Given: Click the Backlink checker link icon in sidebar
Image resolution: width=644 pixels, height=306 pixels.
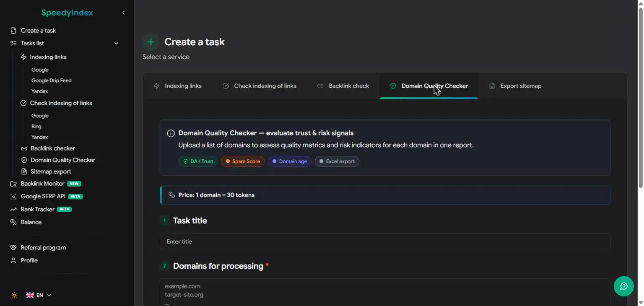Looking at the screenshot, I should (24, 148).
